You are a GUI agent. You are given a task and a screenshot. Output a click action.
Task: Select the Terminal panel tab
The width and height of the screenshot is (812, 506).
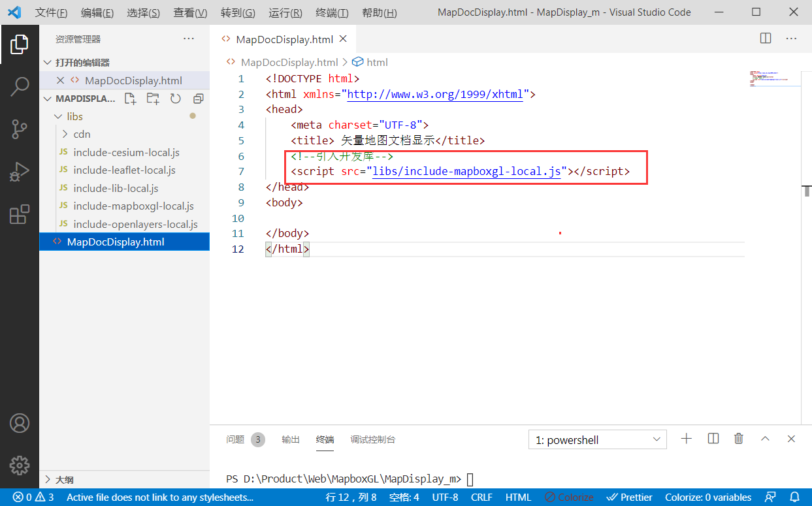pos(325,439)
